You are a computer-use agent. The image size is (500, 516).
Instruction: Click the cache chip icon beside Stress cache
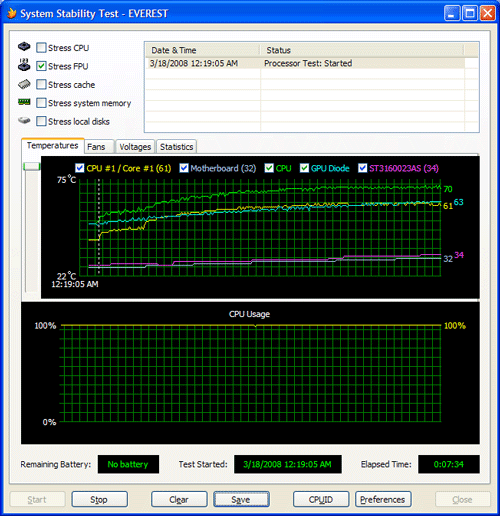click(x=24, y=84)
